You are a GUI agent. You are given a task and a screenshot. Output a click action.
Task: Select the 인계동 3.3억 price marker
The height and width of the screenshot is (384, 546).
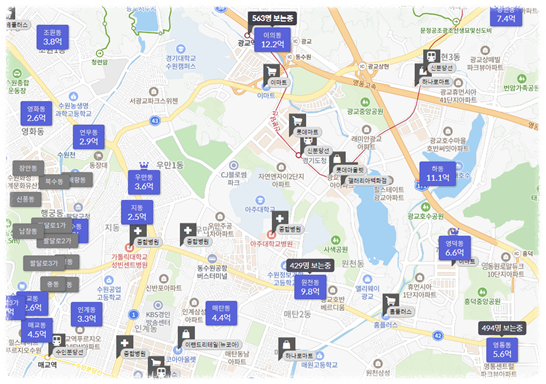87,314
